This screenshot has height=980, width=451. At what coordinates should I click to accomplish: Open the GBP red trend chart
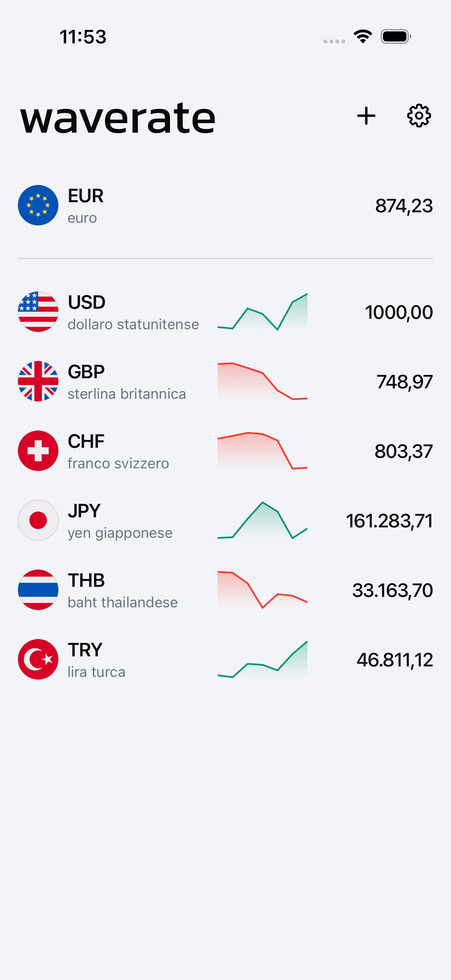[262, 381]
